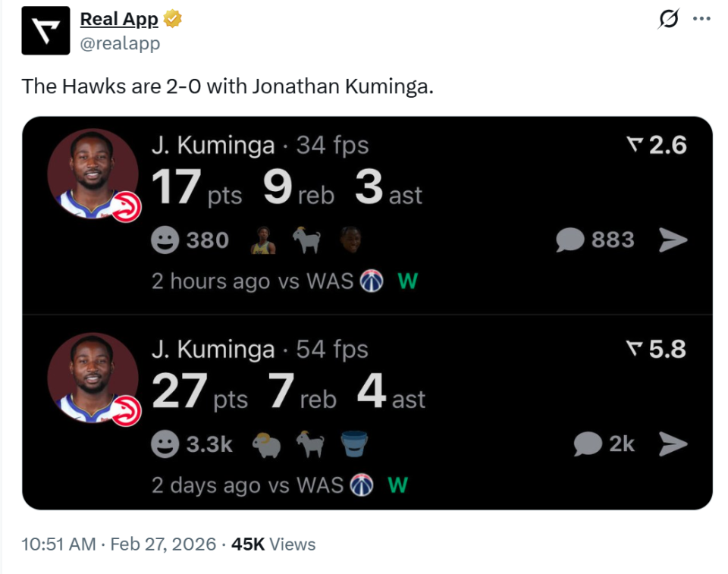Click the gold verified badge
This screenshot has height=574, width=728.
[x=173, y=19]
